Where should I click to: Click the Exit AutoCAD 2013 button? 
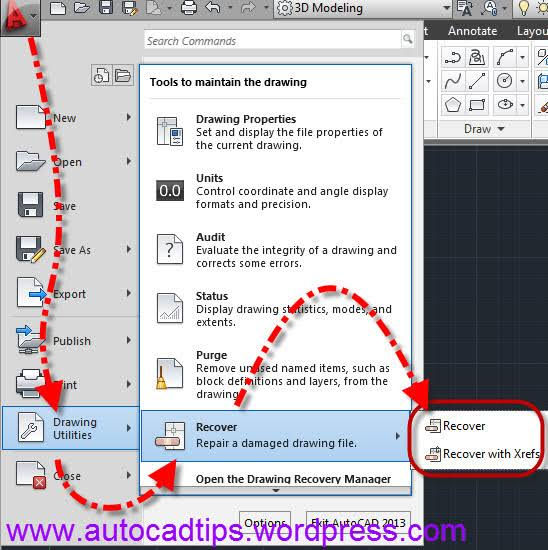(x=358, y=523)
